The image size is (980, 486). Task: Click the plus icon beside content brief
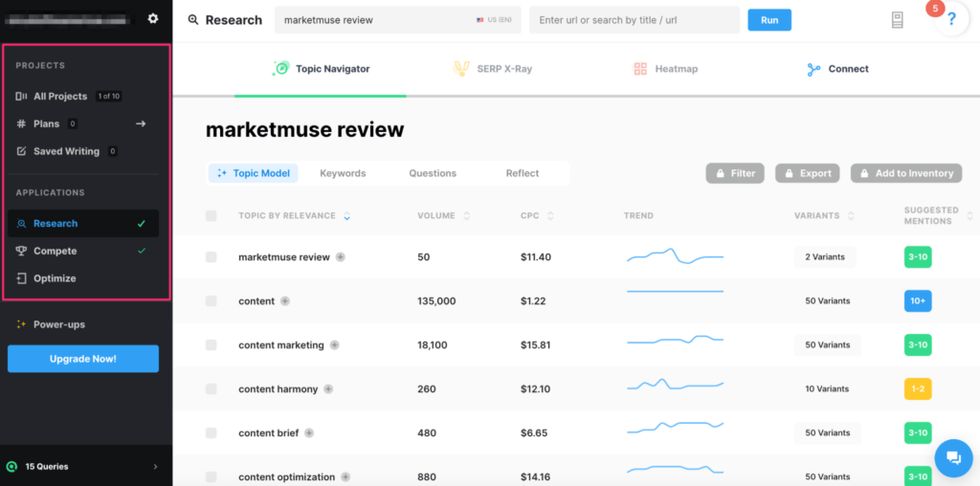309,433
